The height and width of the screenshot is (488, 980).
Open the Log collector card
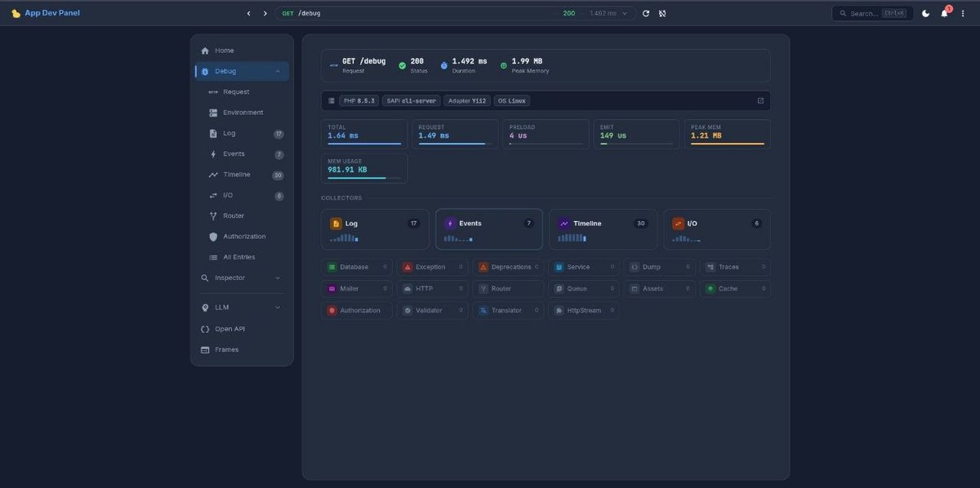pos(375,229)
